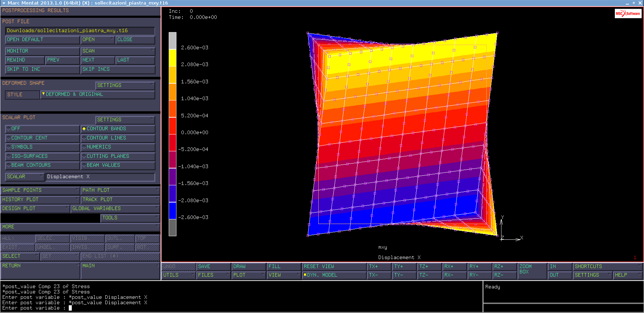
Task: Click the yellow band in color legend
Action: [x=172, y=58]
